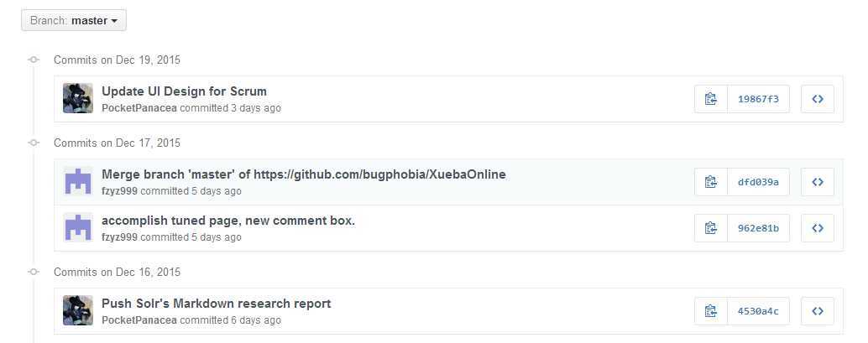Open commit hash 4530a4c link
Screen dimensions: 868x343
(x=758, y=311)
